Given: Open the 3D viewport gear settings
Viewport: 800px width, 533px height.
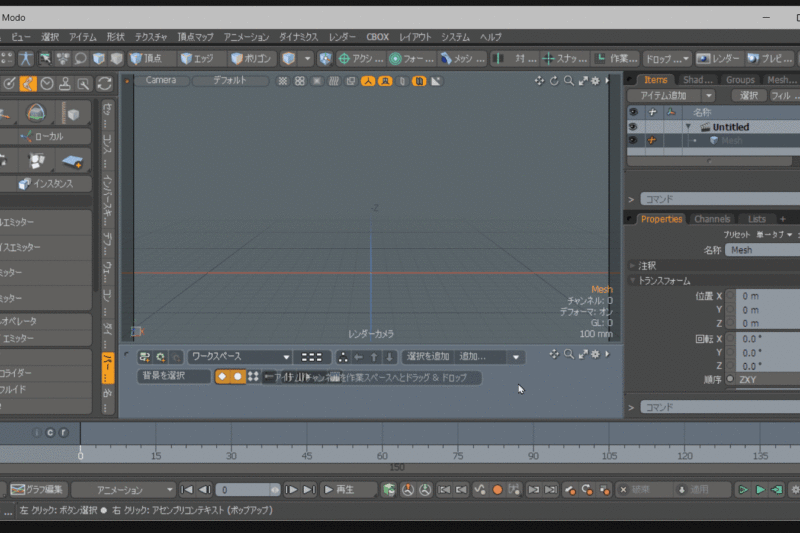Looking at the screenshot, I should (595, 80).
